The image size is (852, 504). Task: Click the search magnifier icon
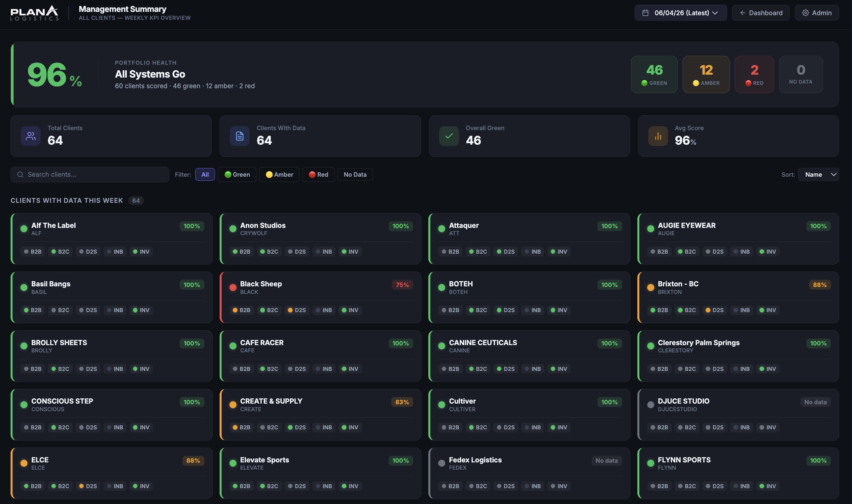[20, 175]
